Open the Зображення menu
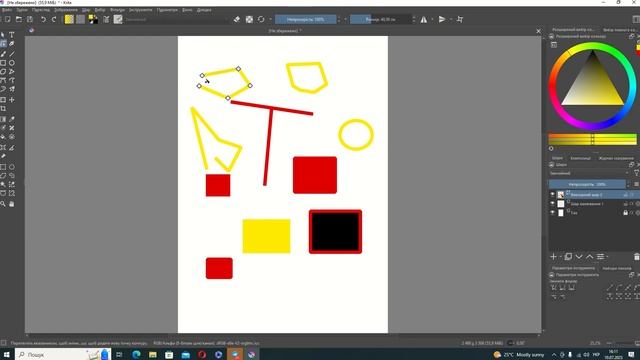This screenshot has width=640, height=360. click(66, 10)
